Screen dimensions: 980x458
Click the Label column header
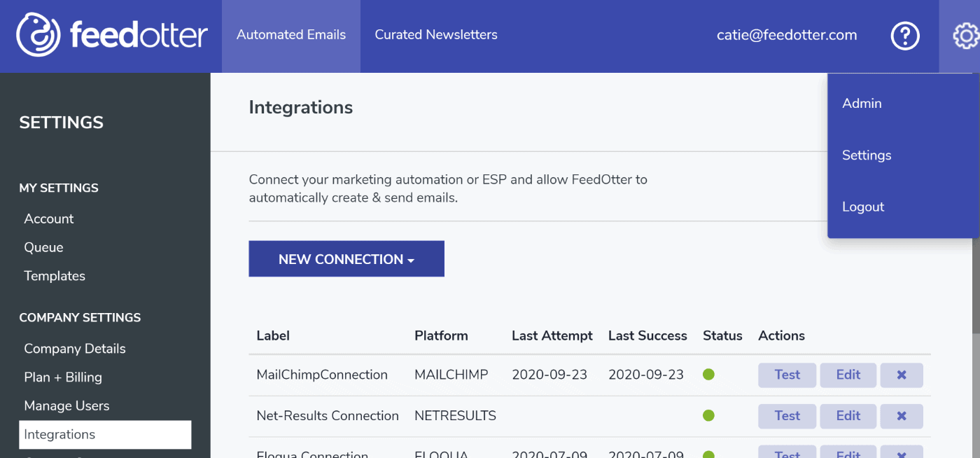(x=273, y=336)
